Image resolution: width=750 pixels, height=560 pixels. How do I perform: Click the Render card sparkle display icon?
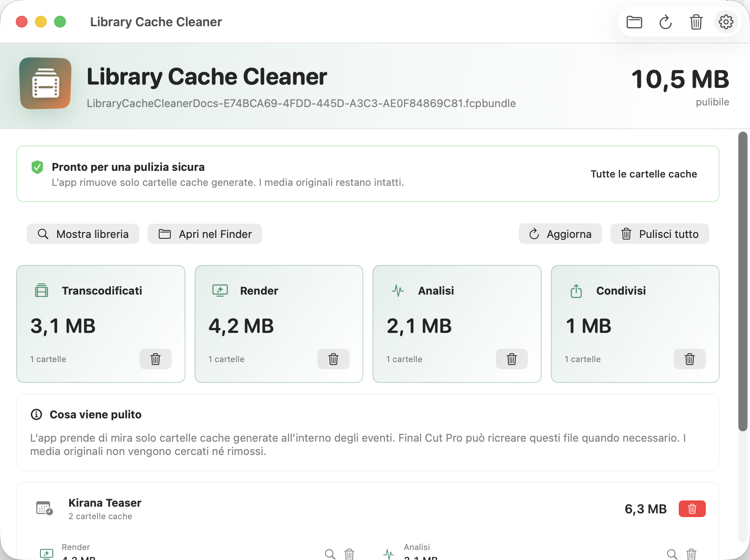[x=220, y=290]
